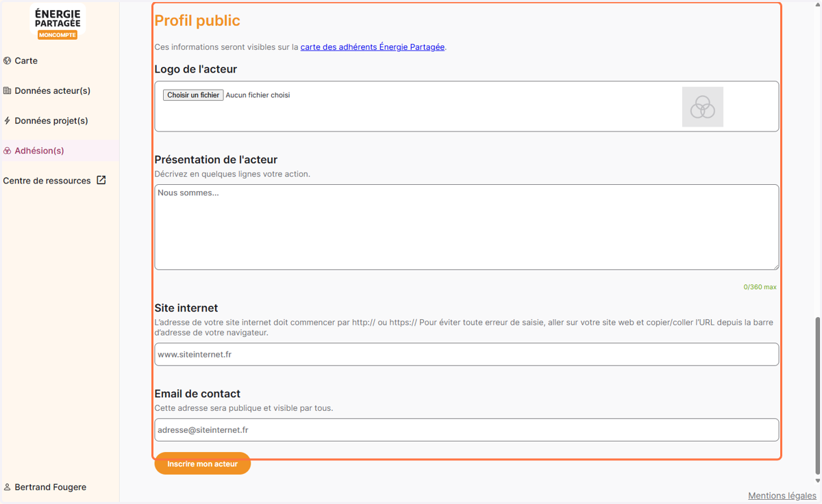
Task: Click the scrollbar down arrow
Action: pyautogui.click(x=817, y=481)
